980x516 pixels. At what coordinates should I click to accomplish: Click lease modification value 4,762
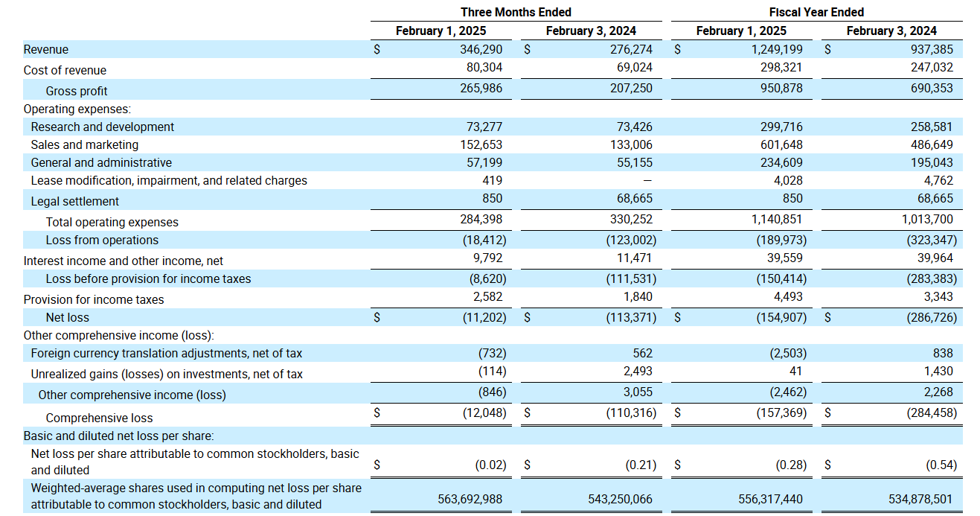[938, 180]
